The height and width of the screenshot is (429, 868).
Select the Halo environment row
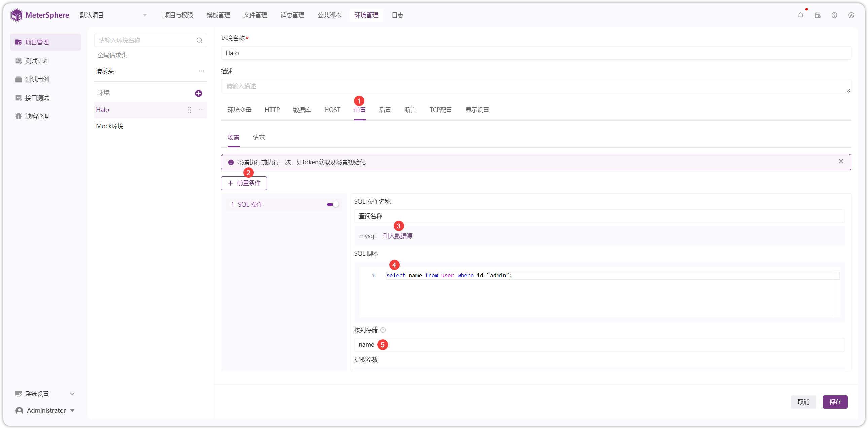point(150,110)
